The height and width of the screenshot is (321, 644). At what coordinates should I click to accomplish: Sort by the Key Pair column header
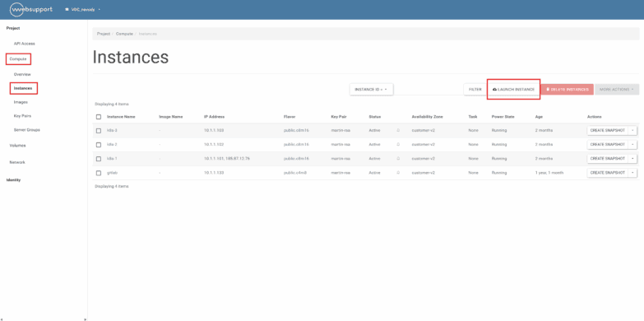tap(339, 117)
